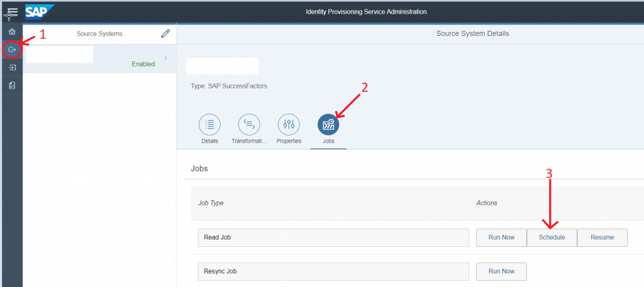Open the Jobs tab

tap(328, 129)
